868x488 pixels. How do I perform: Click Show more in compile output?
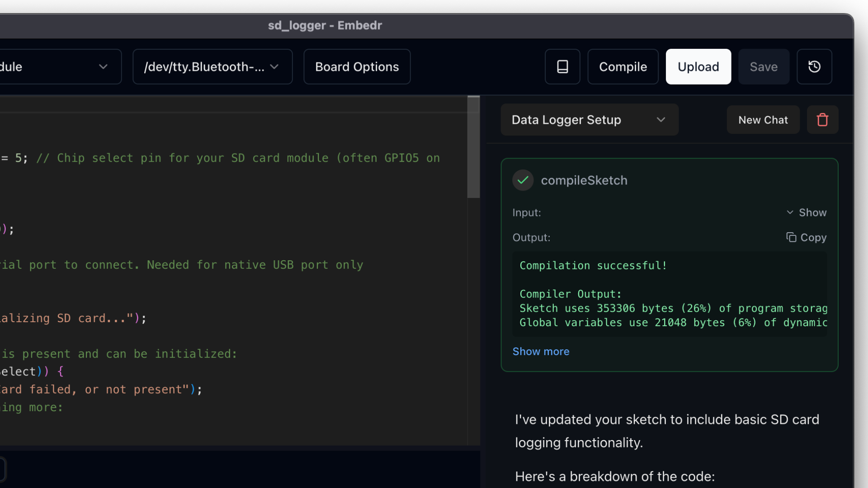pos(541,352)
